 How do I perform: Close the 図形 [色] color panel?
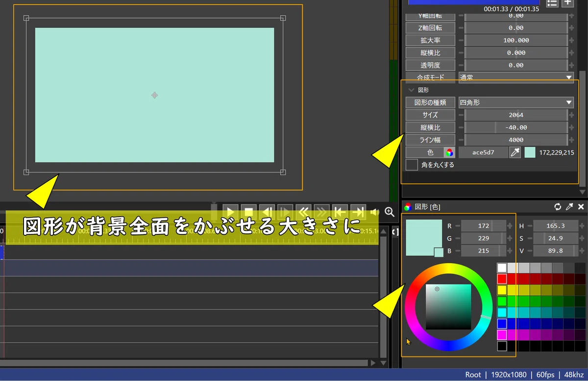pos(581,206)
